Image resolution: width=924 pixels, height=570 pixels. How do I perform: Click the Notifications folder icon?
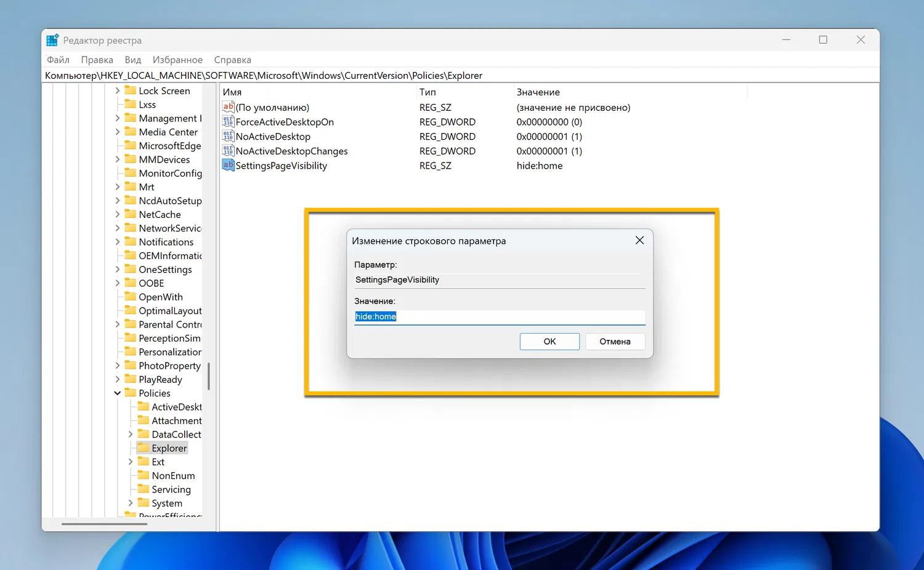point(130,242)
